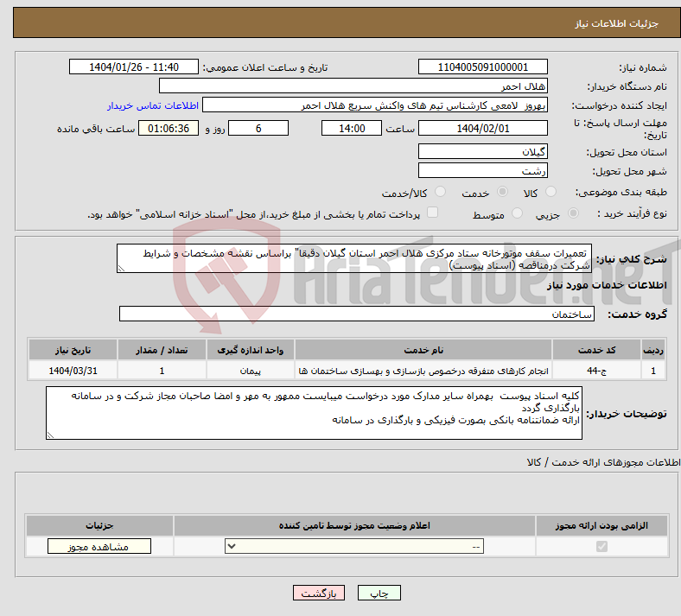Open the license status dropdown
This screenshot has height=616, width=681.
click(x=354, y=546)
